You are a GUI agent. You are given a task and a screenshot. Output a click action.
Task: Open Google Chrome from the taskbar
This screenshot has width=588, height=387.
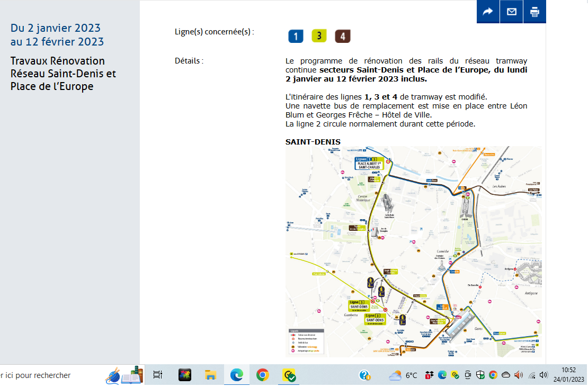point(262,375)
